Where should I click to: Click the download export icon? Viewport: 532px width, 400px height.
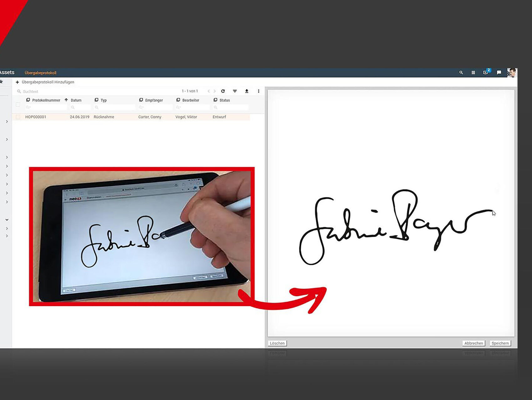click(x=247, y=91)
